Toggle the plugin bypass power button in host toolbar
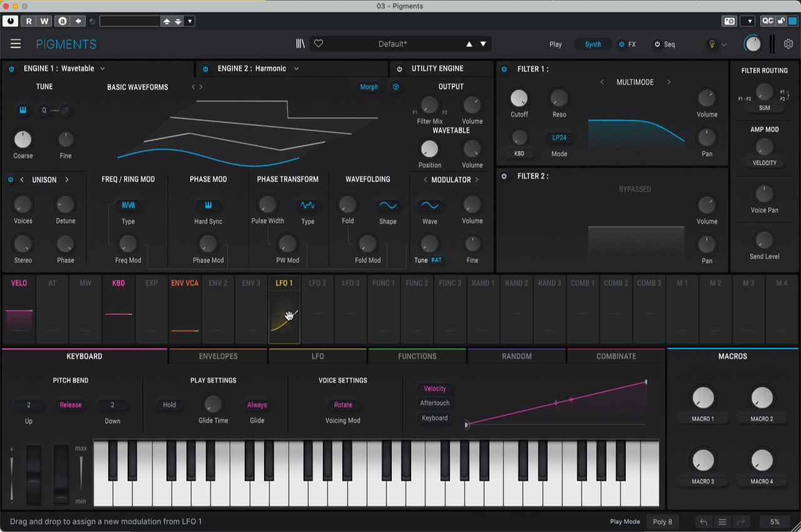This screenshot has height=532, width=801. pos(11,21)
